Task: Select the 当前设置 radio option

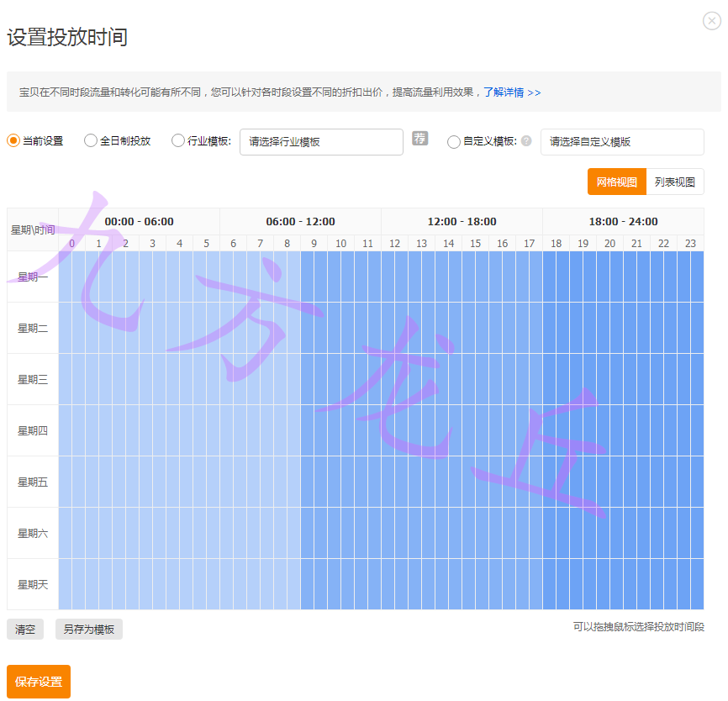Action: coord(13,141)
